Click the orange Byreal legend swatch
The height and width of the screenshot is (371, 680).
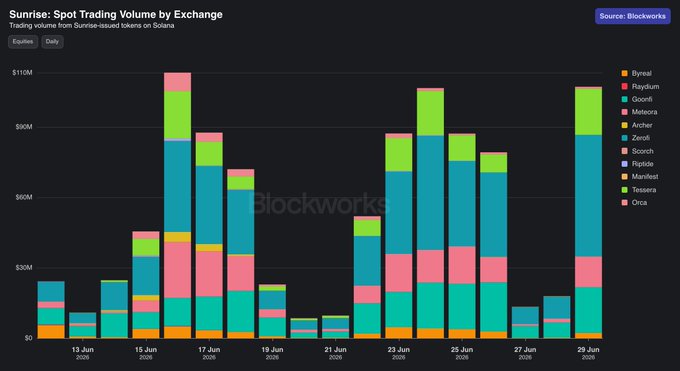624,73
